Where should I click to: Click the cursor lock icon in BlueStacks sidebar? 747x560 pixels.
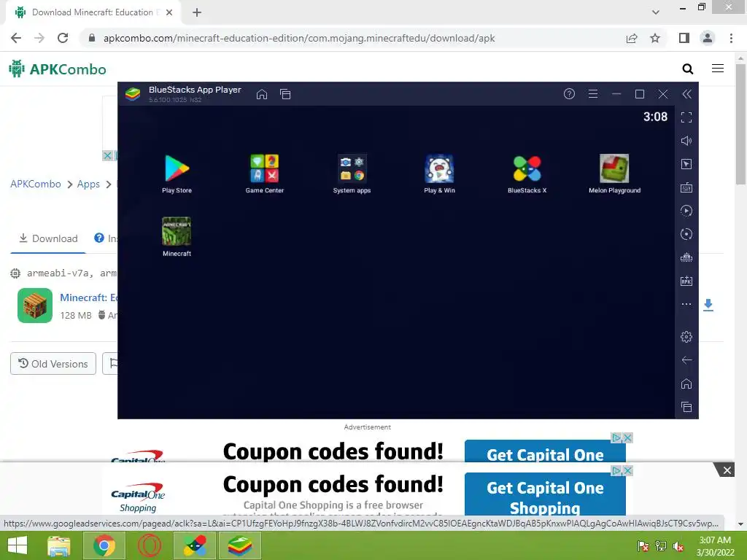[x=686, y=164]
